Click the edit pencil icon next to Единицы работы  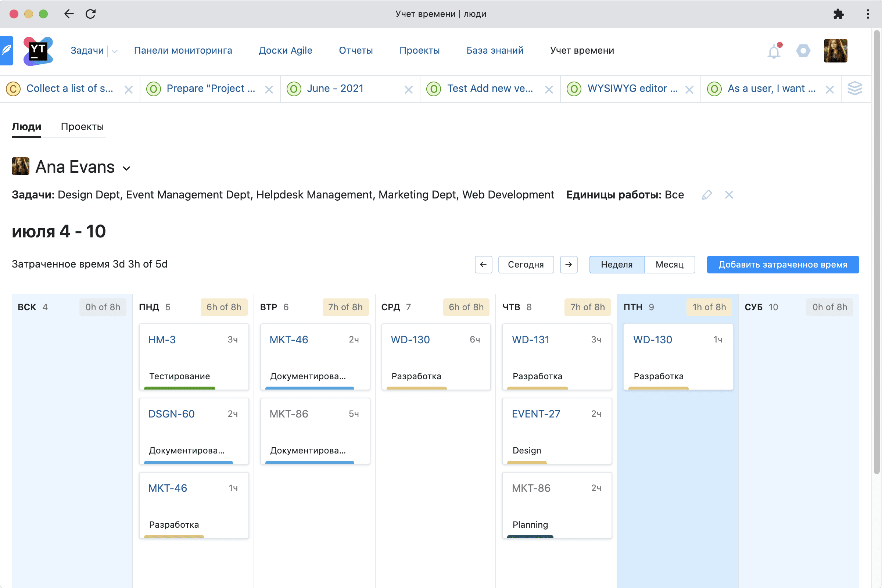click(x=706, y=195)
